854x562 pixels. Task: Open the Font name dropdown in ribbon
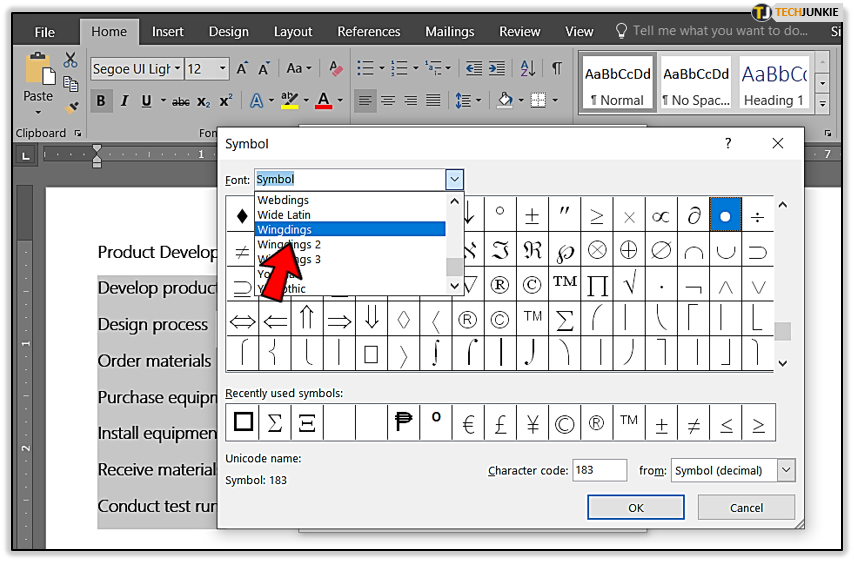(178, 69)
